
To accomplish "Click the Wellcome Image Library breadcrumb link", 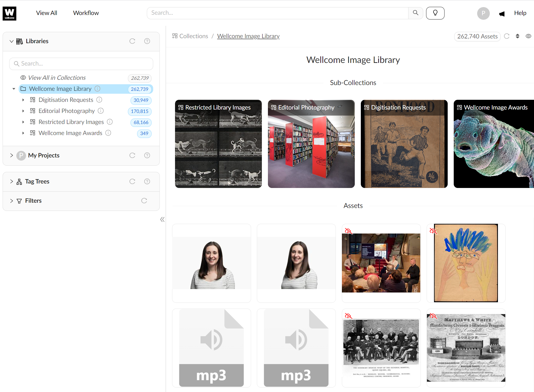I will click(248, 36).
